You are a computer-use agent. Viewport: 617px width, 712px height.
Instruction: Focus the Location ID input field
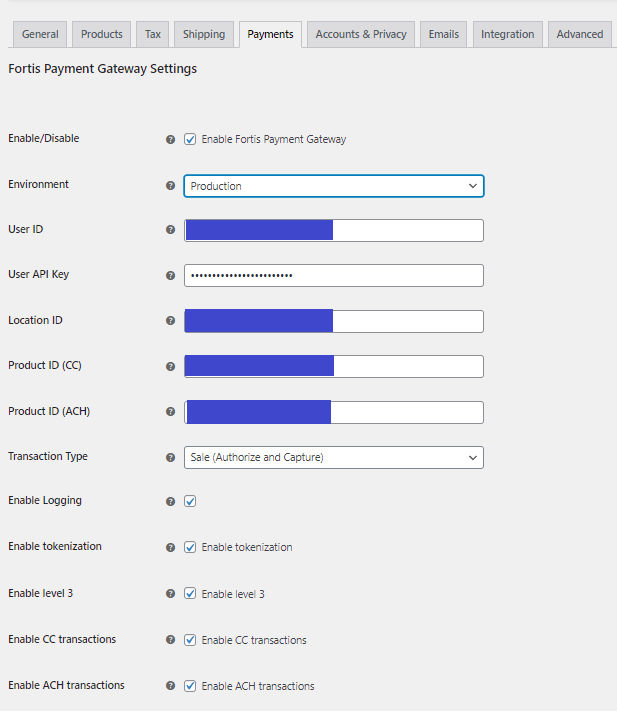[x=334, y=321]
